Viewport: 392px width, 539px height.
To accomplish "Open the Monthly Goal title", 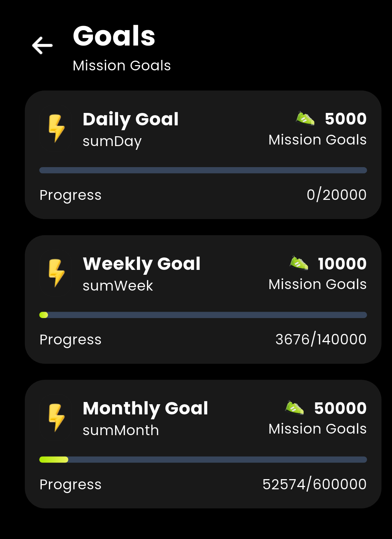I will (145, 408).
